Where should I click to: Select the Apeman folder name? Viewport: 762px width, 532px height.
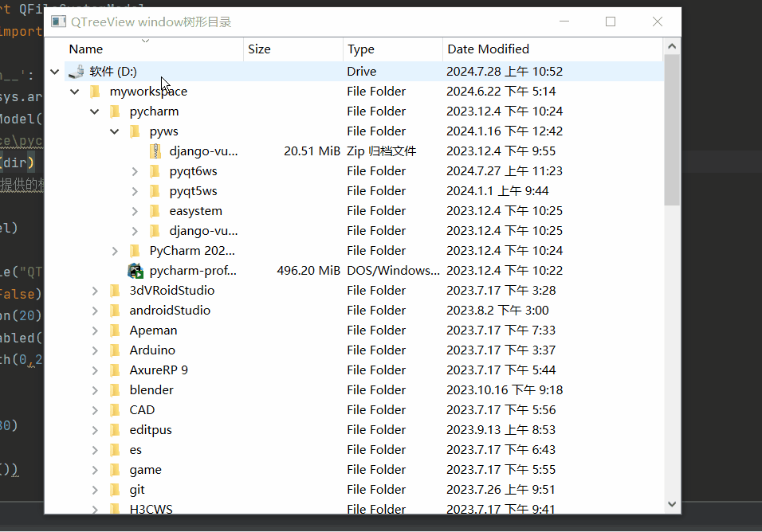point(153,330)
